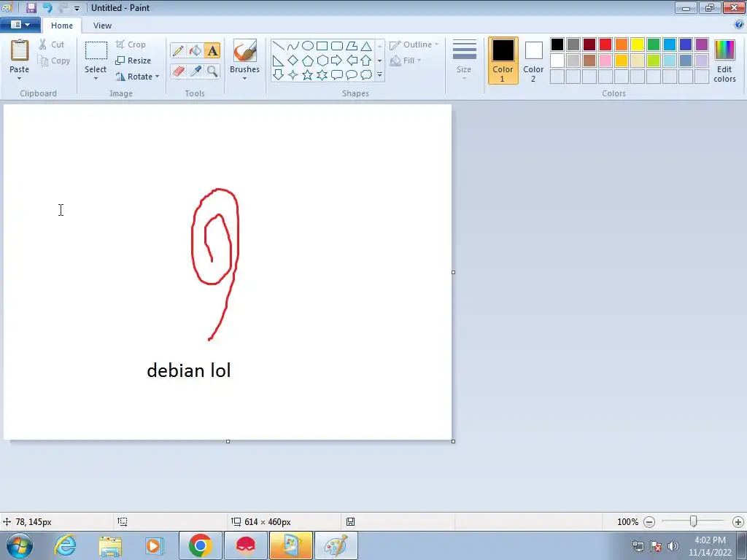Open Windows Explorer folder from taskbar
The height and width of the screenshot is (560, 747).
[111, 545]
